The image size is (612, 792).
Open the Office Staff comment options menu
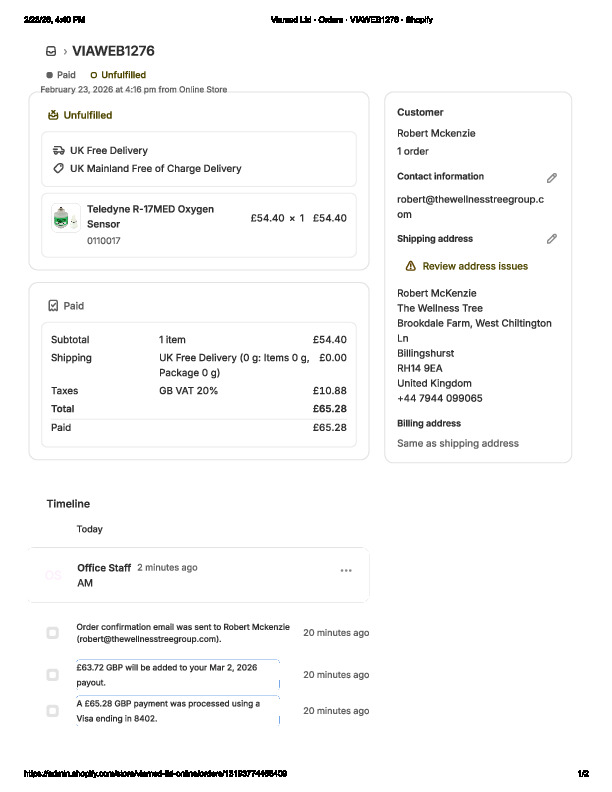[346, 571]
